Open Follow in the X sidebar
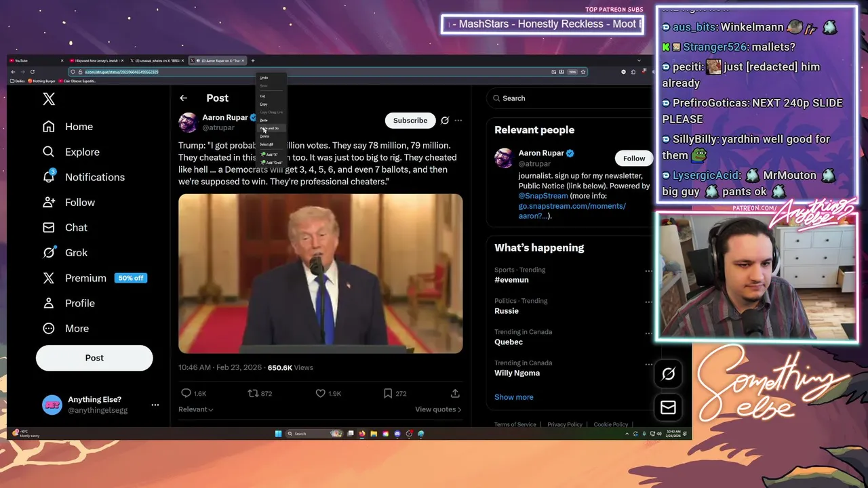 [x=68, y=202]
